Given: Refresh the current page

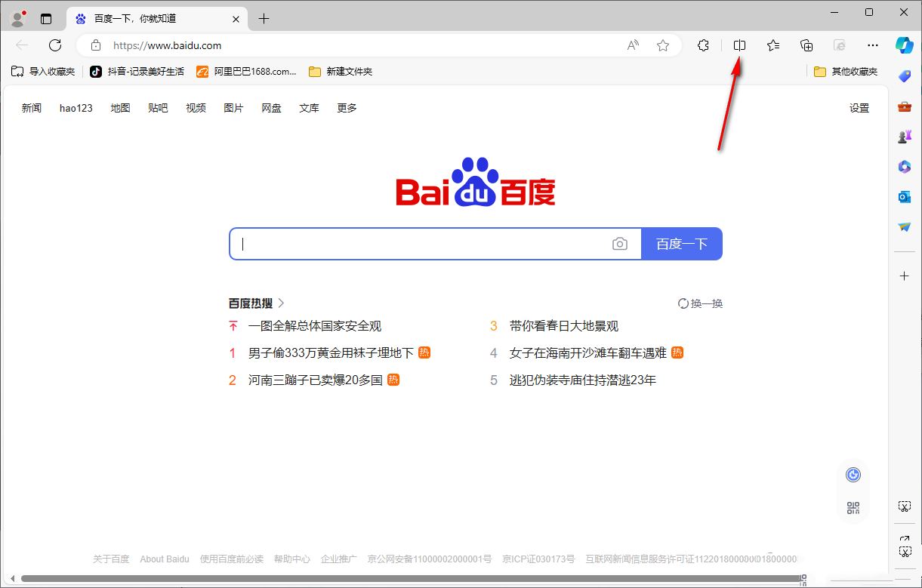Looking at the screenshot, I should point(55,45).
